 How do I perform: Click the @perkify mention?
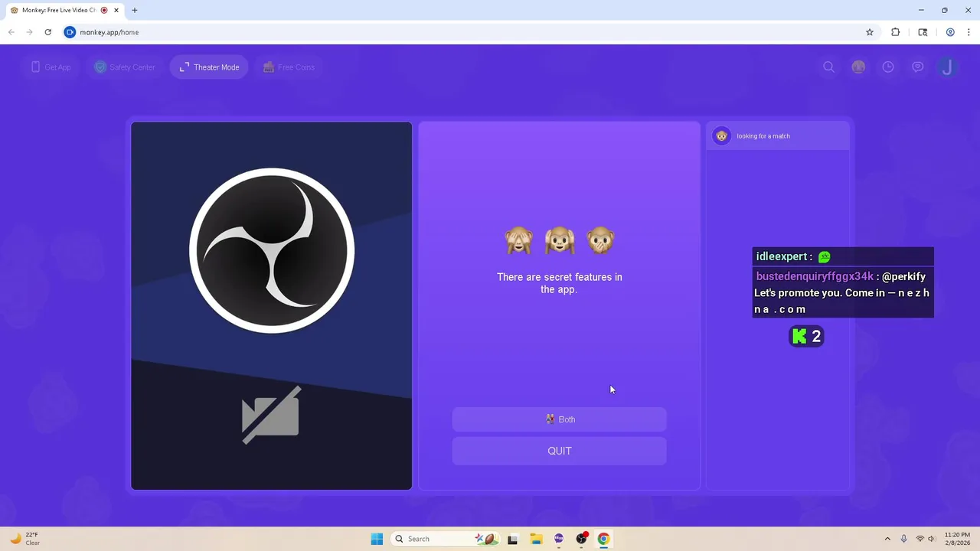coord(903,276)
